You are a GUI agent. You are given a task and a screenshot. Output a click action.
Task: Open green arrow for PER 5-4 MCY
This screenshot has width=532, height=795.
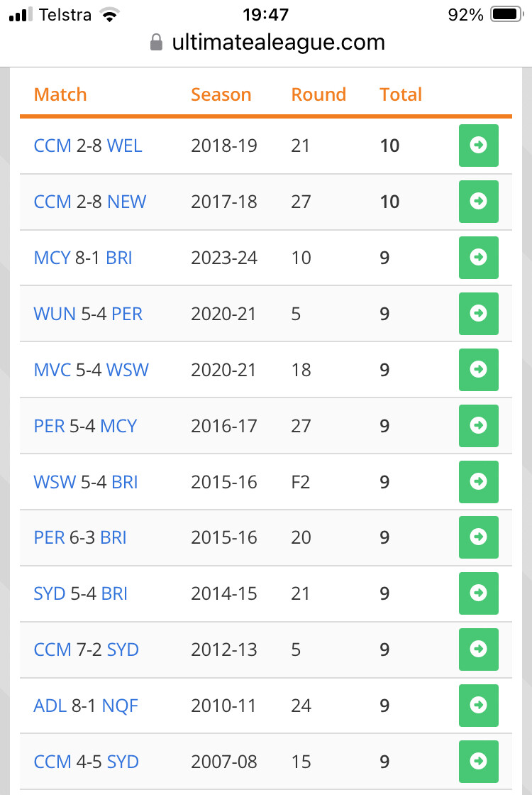point(479,426)
